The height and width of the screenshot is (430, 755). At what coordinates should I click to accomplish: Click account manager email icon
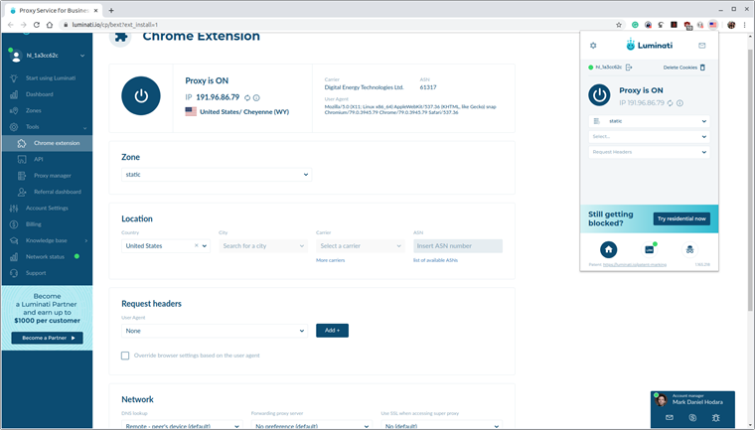pyautogui.click(x=669, y=417)
